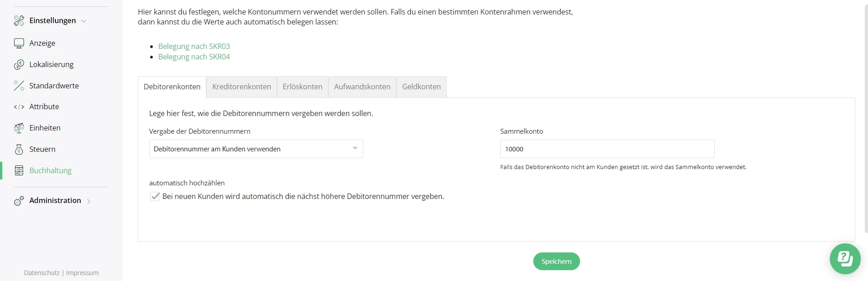Screen dimensions: 868x281
Task: Click Belegung nach SKR04 link
Action: 194,57
